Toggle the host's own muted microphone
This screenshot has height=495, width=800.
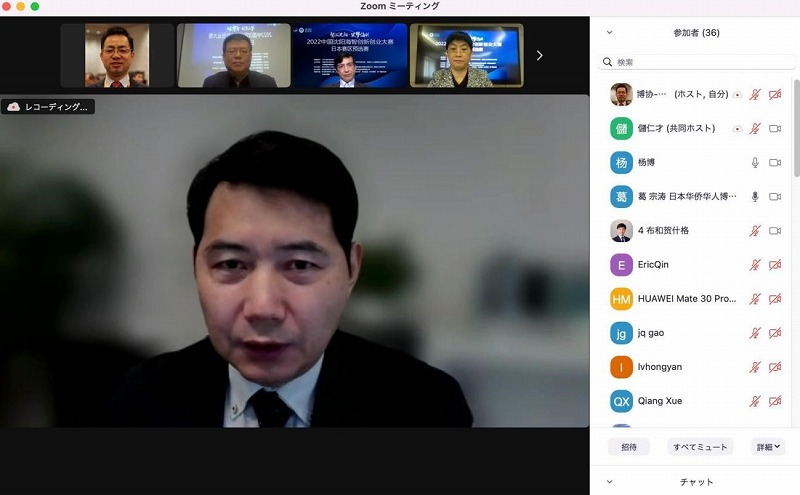point(755,95)
